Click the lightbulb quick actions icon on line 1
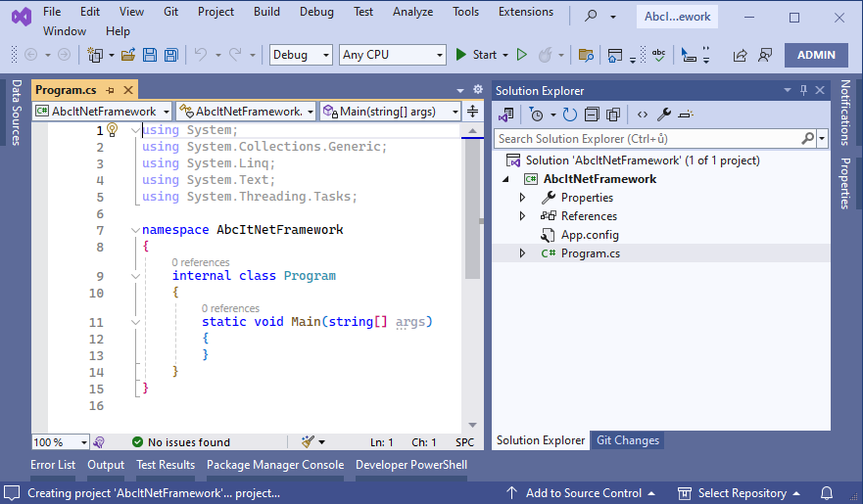863x504 pixels. coord(113,130)
